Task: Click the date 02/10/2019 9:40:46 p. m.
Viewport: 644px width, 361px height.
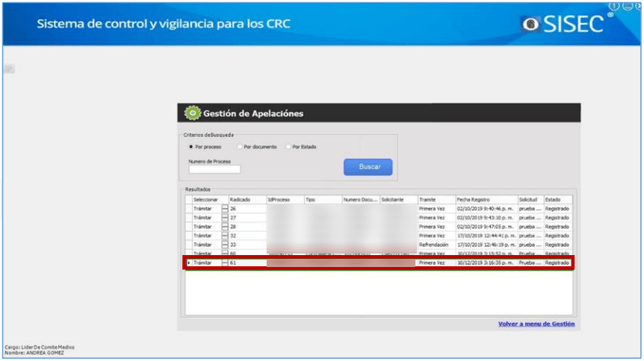Action: pyautogui.click(x=485, y=209)
